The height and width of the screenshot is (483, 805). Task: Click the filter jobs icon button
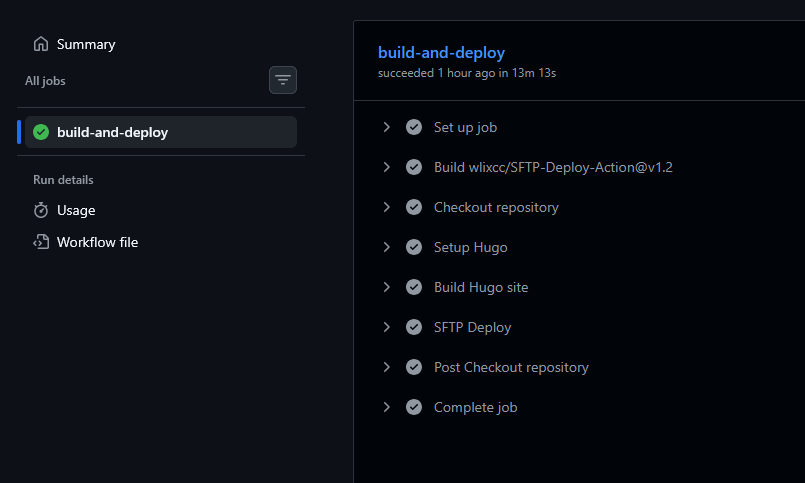pos(283,80)
